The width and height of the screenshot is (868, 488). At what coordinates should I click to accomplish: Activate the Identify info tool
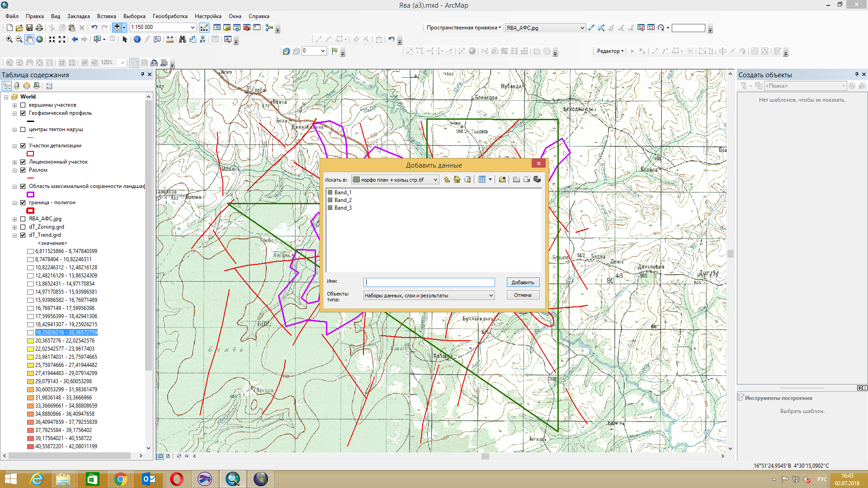tap(137, 39)
